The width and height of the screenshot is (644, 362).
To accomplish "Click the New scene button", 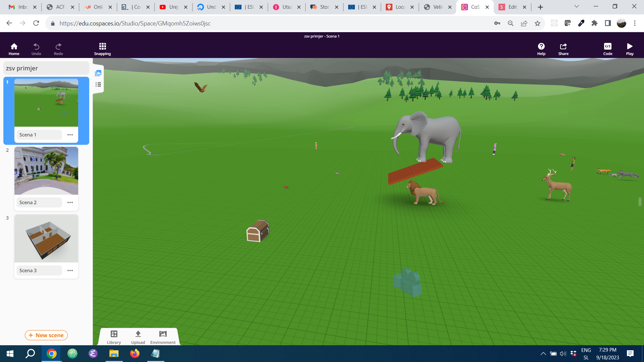I will tap(46, 335).
